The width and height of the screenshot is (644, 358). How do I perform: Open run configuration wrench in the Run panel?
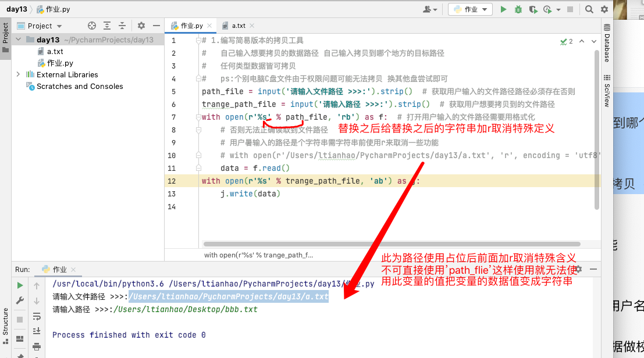(x=20, y=300)
